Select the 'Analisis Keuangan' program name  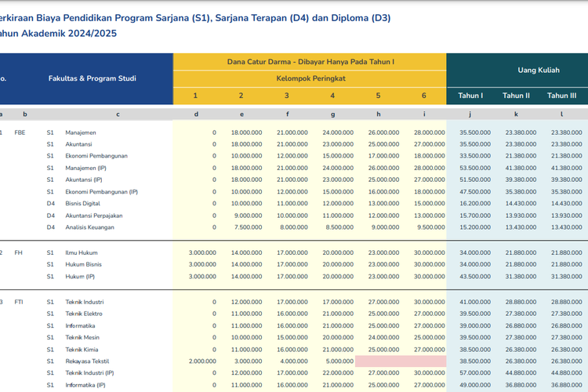point(89,227)
